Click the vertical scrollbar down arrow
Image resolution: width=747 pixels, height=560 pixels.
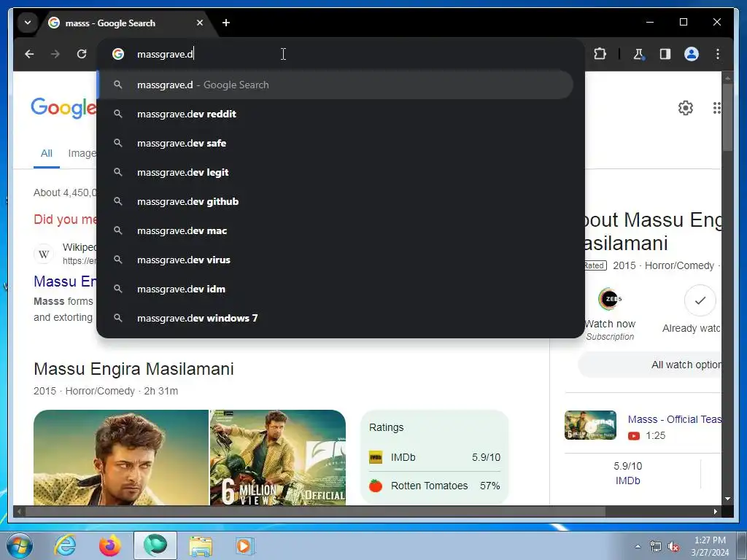pyautogui.click(x=727, y=499)
